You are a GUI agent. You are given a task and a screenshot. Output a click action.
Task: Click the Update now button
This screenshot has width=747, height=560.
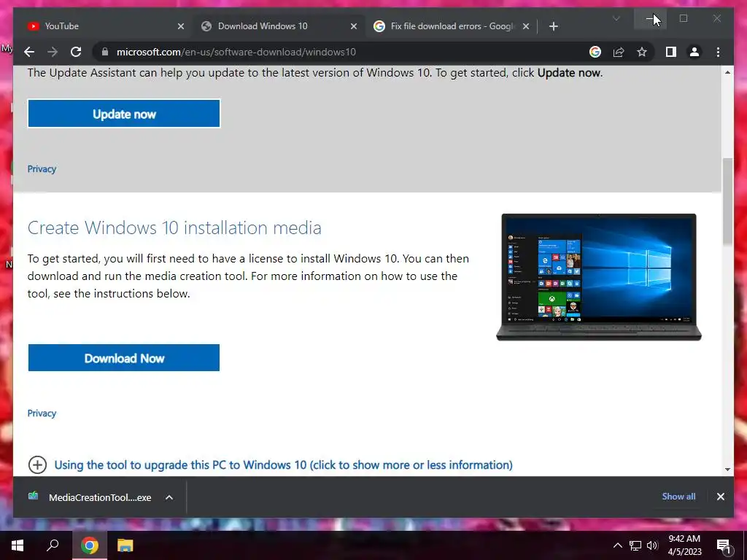pos(124,113)
